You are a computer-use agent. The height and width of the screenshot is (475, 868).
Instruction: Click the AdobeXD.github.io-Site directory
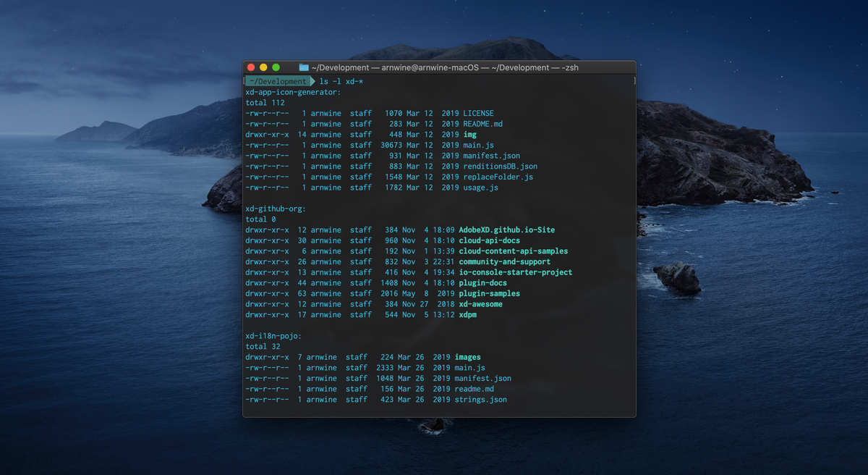tap(506, 230)
